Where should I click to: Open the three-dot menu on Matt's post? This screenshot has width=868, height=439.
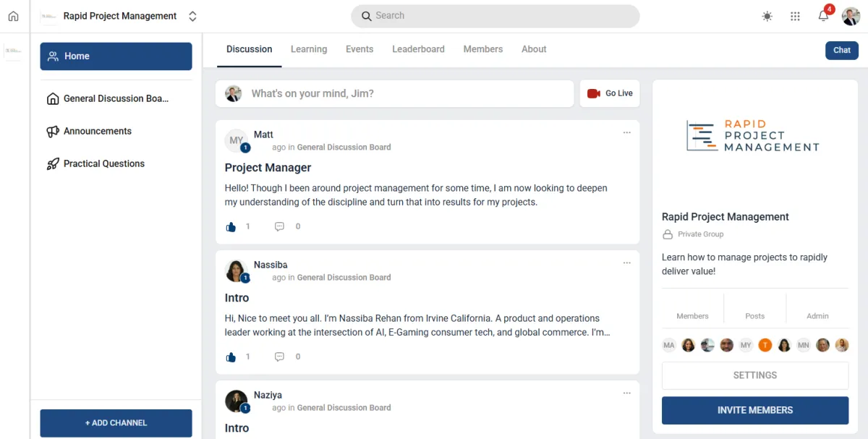click(627, 132)
